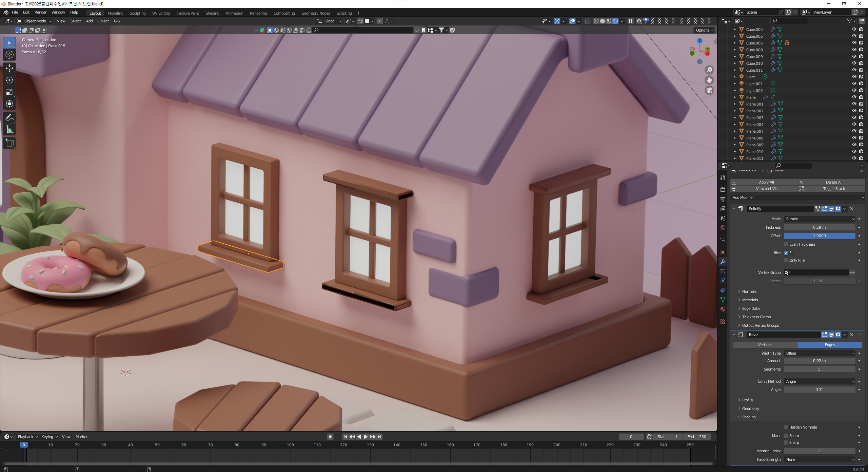Open the viewport Options dropdown

pos(705,30)
